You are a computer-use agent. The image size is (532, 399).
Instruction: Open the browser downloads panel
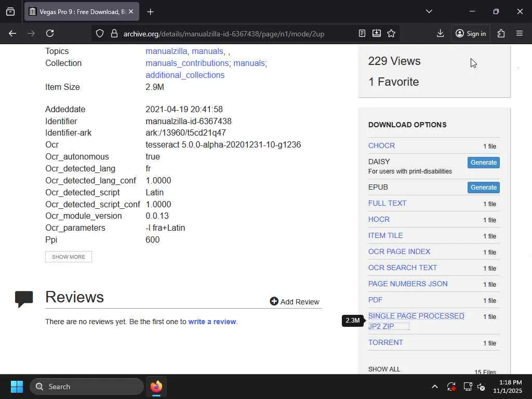point(440,33)
